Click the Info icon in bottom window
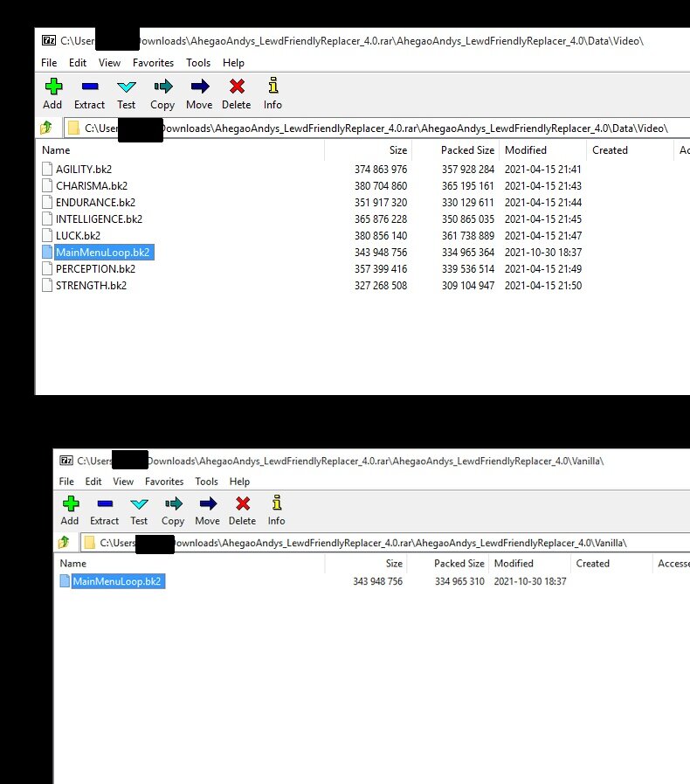 276,503
